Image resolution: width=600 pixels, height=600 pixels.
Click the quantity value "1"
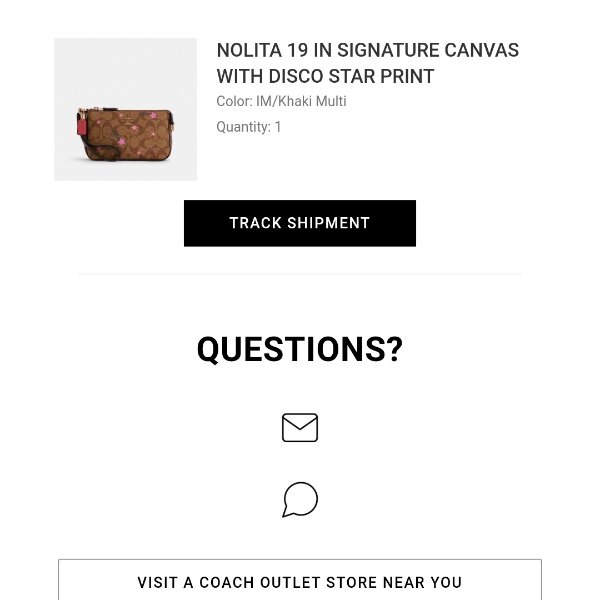tap(278, 127)
